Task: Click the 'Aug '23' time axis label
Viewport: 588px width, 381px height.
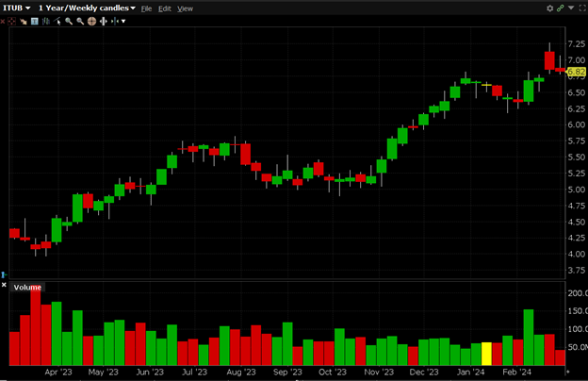Action: (x=241, y=372)
